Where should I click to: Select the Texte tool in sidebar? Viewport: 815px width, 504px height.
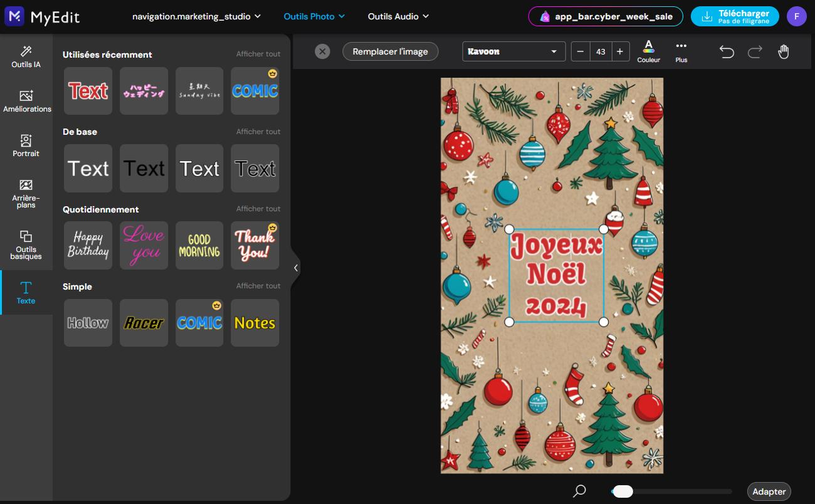(x=26, y=293)
